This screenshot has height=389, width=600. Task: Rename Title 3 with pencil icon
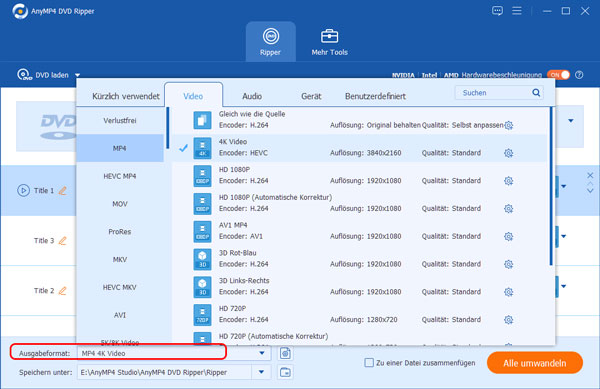pyautogui.click(x=63, y=240)
